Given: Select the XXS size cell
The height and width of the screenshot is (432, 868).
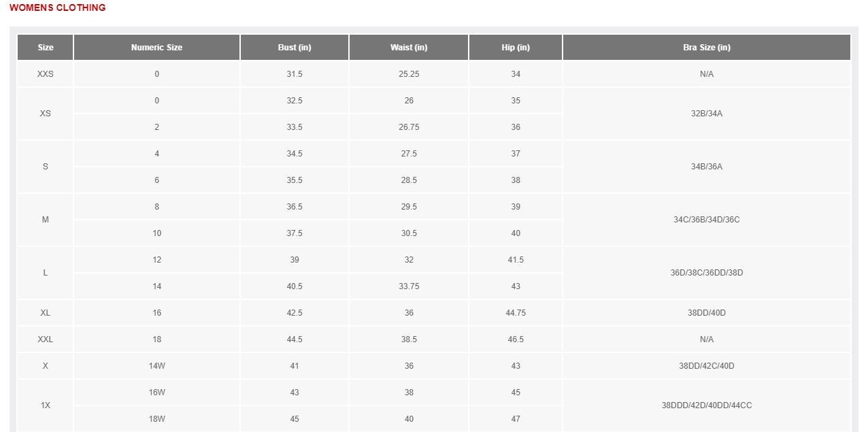Looking at the screenshot, I should pyautogui.click(x=46, y=73).
